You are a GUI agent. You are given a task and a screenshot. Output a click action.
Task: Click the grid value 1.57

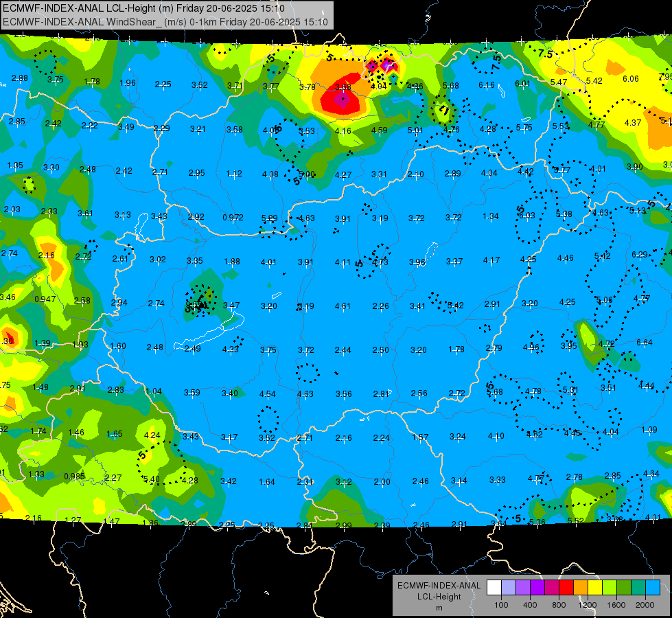(420, 437)
